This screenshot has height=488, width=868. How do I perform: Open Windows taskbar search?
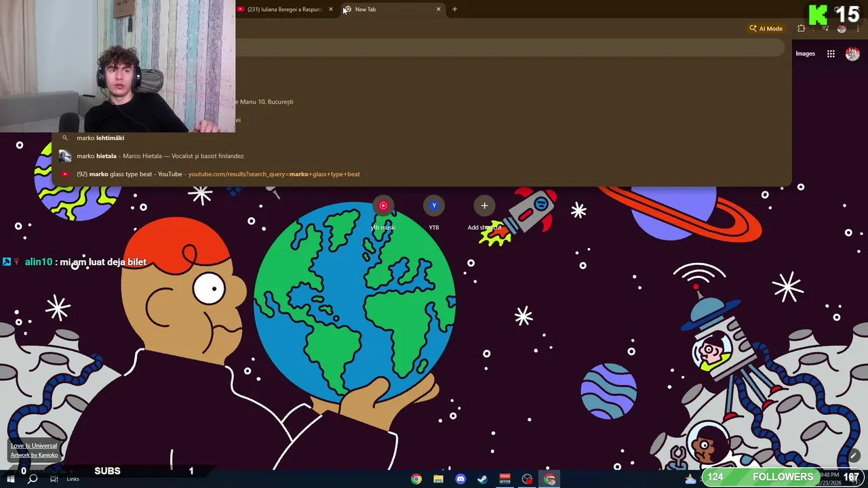[x=33, y=479]
